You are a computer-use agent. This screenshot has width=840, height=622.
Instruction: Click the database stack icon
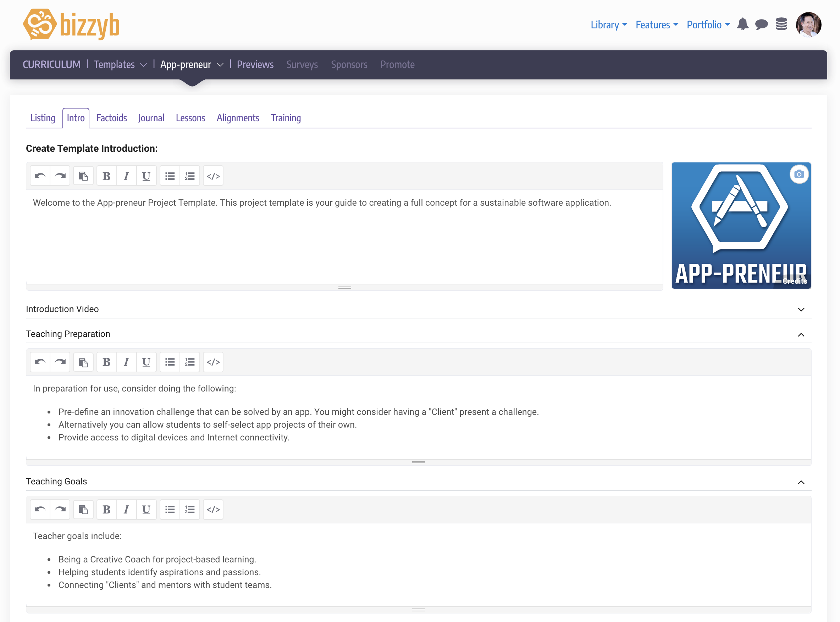click(781, 24)
